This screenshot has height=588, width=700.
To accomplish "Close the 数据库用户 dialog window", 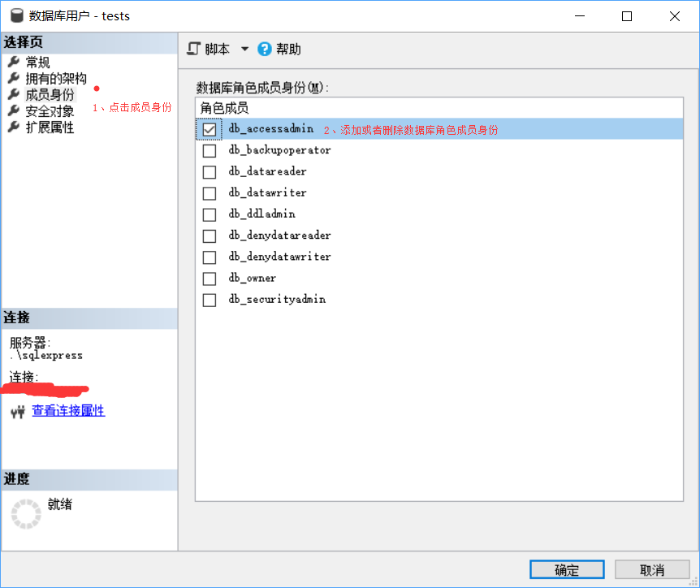I will 675,16.
